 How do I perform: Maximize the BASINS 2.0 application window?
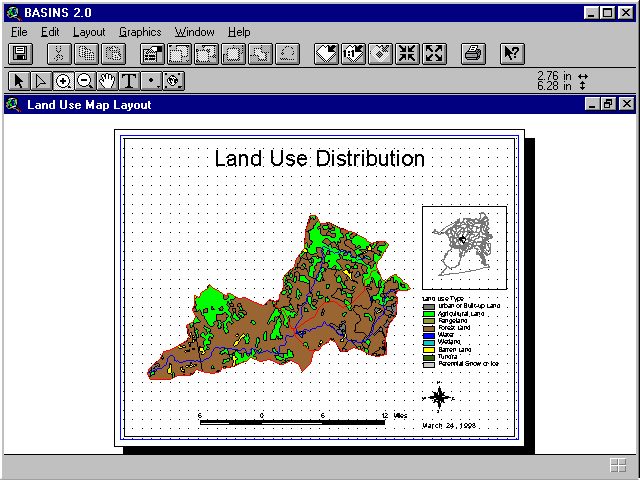click(x=608, y=13)
